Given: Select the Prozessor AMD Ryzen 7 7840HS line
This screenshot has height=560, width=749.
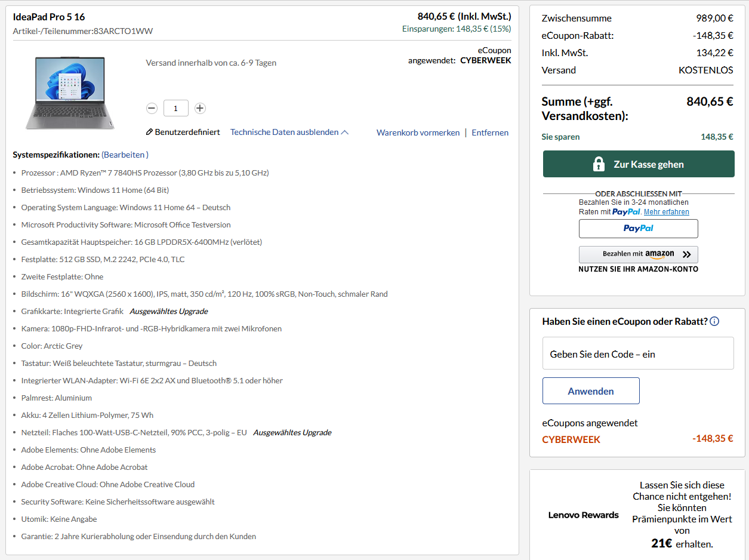Looking at the screenshot, I should pos(145,173).
